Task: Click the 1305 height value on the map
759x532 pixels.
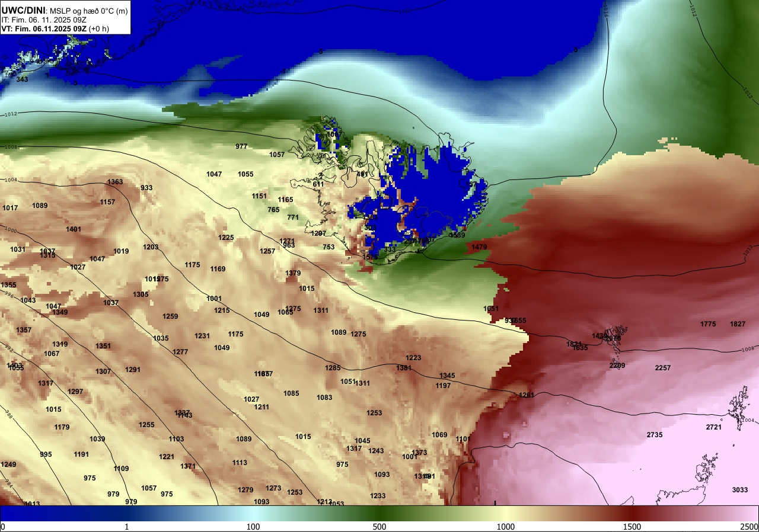Action: click(x=141, y=294)
